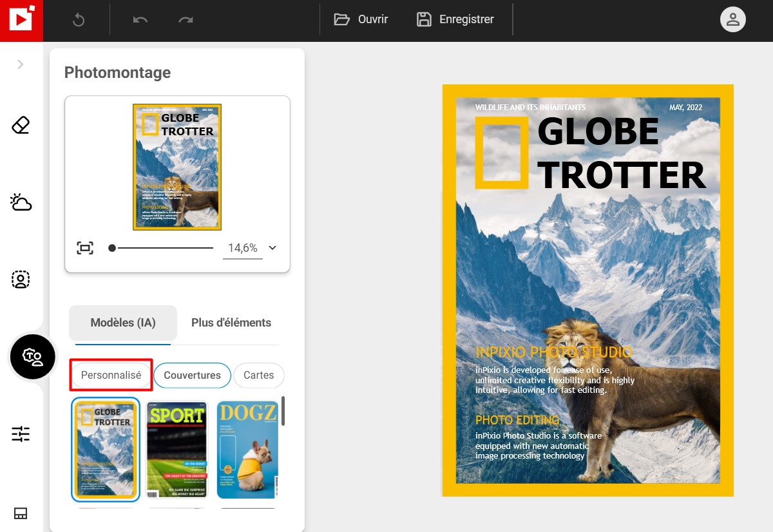Click the yellow square frame on canvas
This screenshot has width=773, height=532.
[x=502, y=153]
